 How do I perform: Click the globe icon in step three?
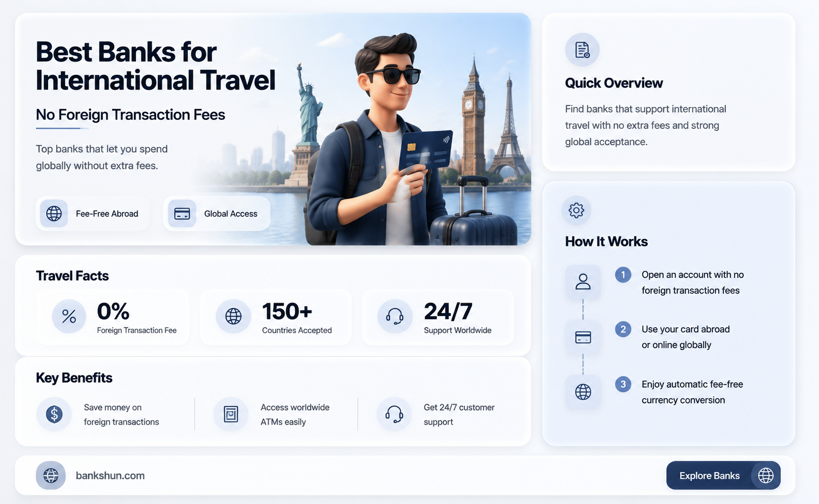pyautogui.click(x=583, y=392)
